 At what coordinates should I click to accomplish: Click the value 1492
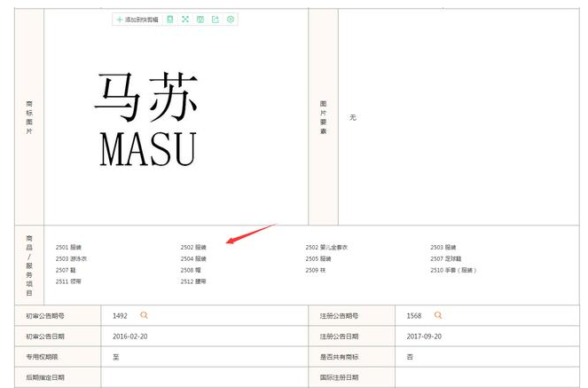(x=120, y=316)
